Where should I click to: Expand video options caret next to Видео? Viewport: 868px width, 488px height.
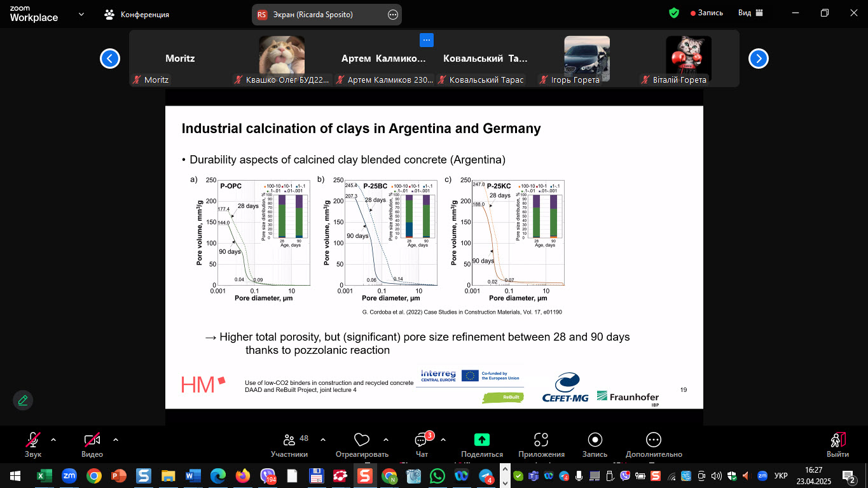[116, 440]
